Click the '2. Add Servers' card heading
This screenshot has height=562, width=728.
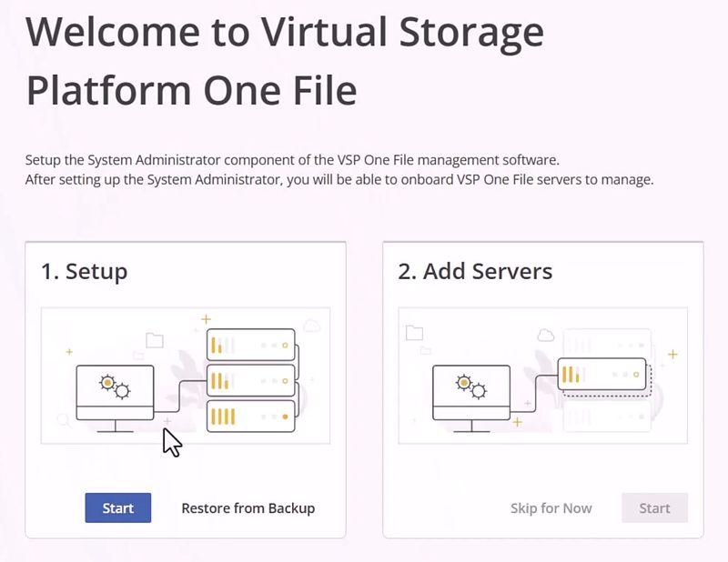475,272
